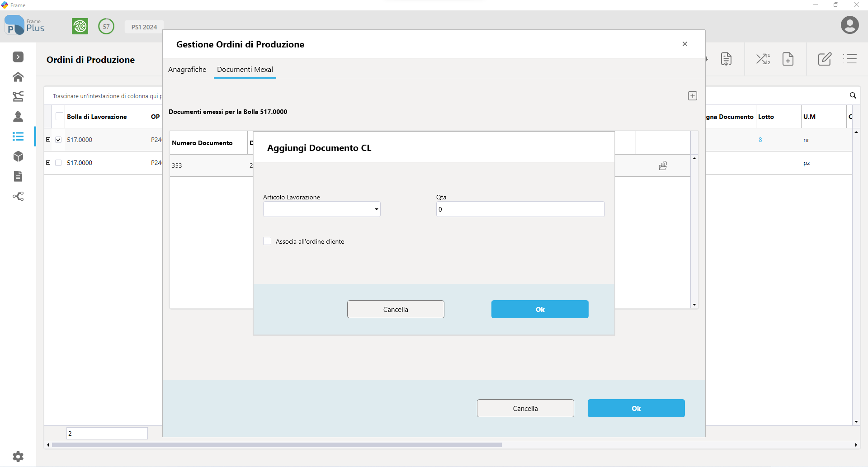Expand the second 517.0000 row
Screen dimensions: 868x467
pos(48,163)
